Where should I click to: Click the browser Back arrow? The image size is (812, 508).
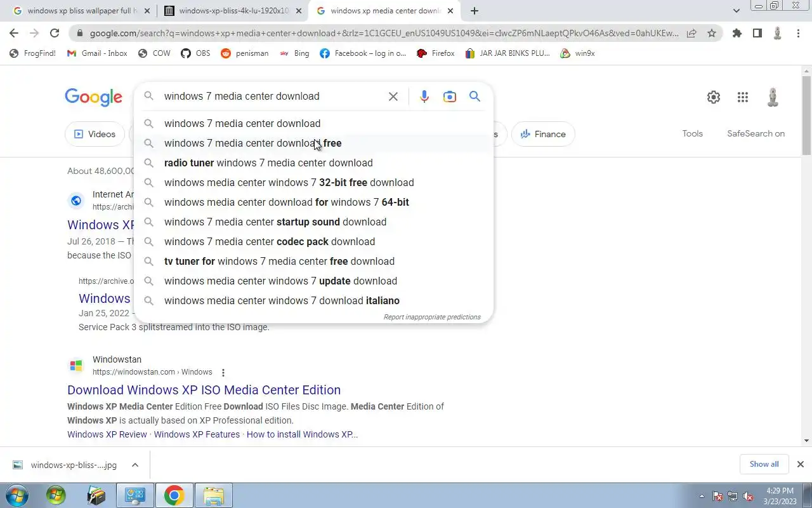(14, 33)
